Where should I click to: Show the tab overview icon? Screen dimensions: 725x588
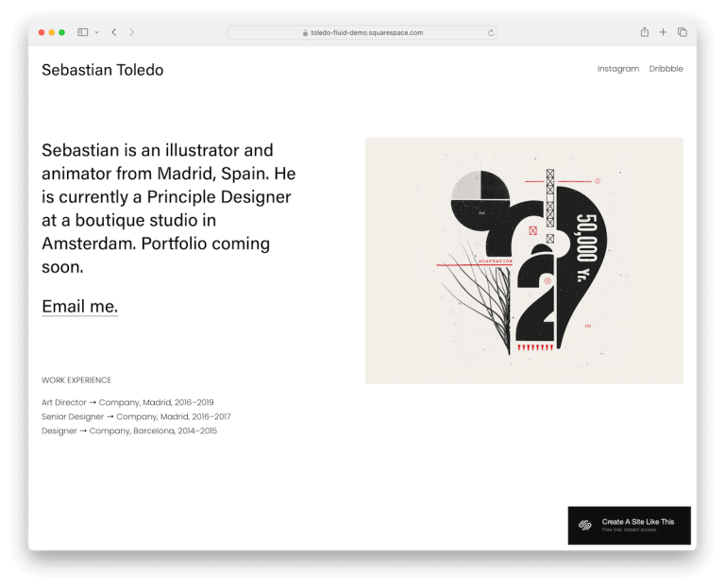(682, 32)
